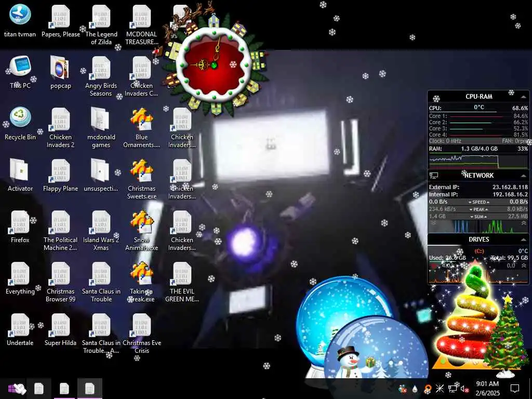Image resolution: width=532 pixels, height=399 pixels.
Task: Open the Recycle Bin
Action: [x=20, y=124]
